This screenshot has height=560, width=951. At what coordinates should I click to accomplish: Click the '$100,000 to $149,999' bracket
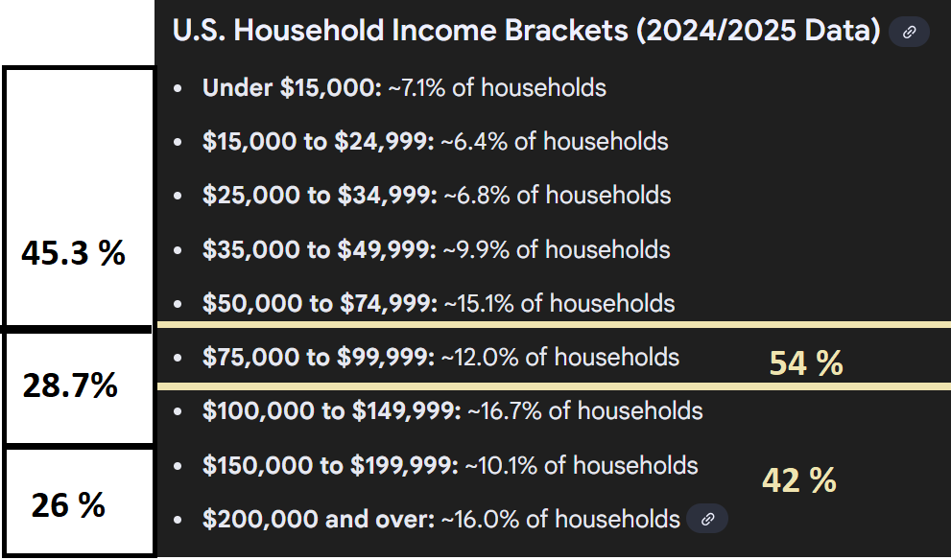(452, 411)
